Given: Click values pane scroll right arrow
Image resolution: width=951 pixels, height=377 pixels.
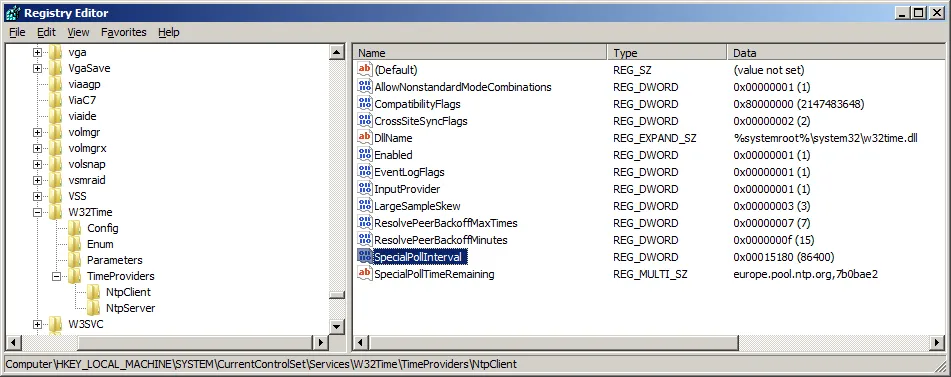Looking at the screenshot, I should click(938, 342).
